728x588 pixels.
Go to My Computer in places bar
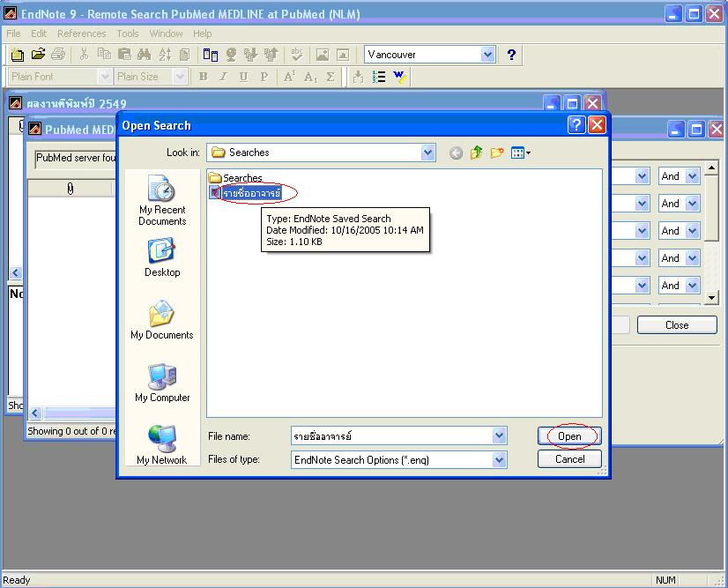[x=162, y=383]
